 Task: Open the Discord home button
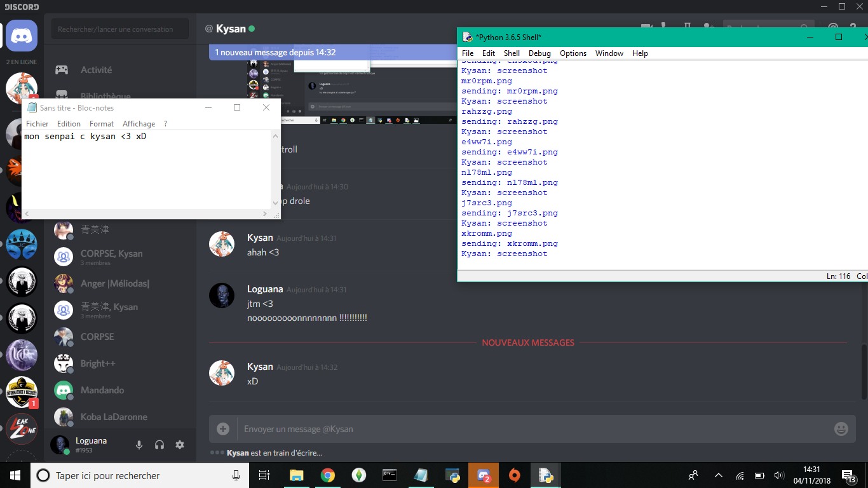22,35
